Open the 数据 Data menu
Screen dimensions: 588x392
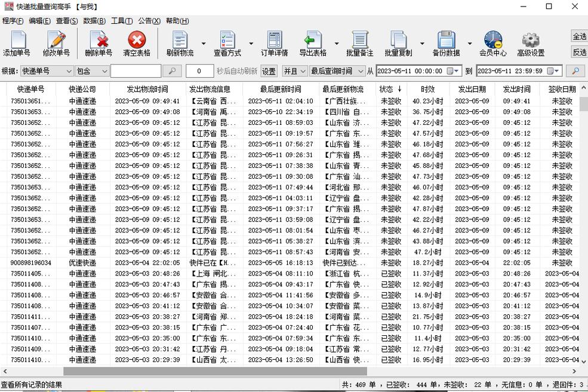[x=94, y=20]
